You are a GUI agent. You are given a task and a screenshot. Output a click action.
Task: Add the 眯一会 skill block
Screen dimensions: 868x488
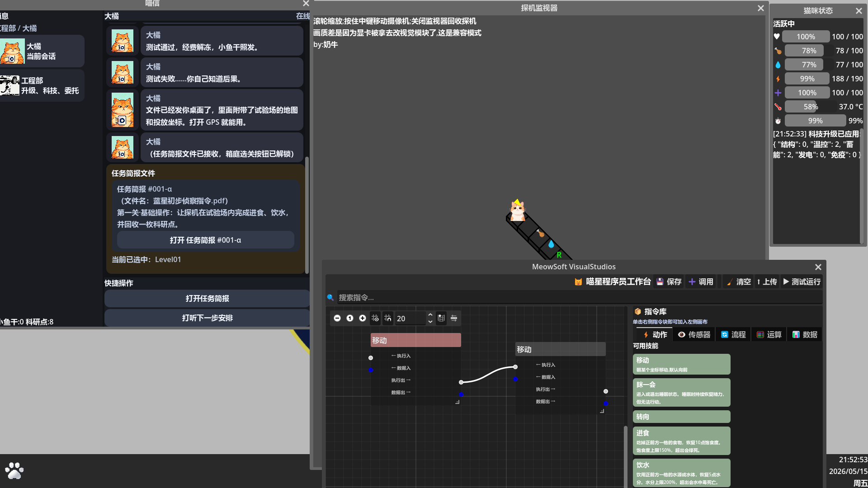pyautogui.click(x=681, y=393)
